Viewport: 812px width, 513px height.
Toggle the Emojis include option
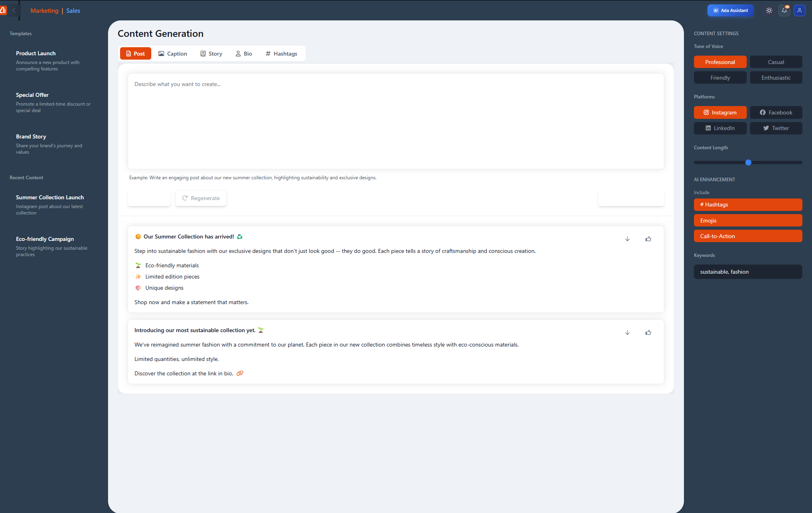coord(748,220)
